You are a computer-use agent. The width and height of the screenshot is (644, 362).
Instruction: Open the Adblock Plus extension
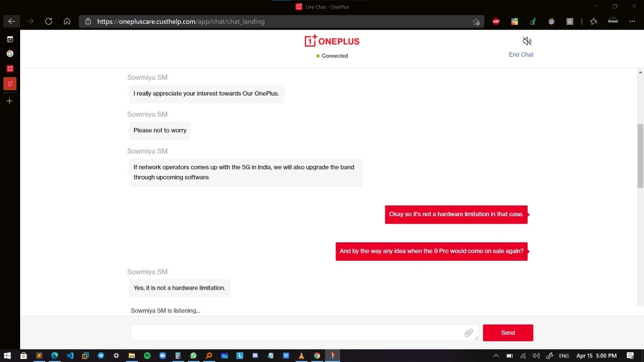tap(496, 22)
